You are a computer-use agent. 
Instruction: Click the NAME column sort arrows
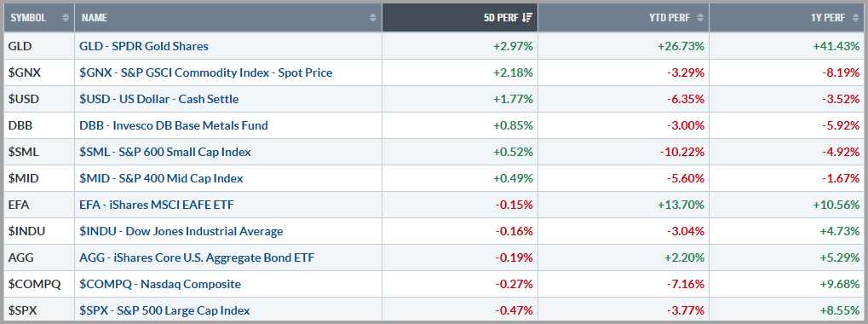(x=372, y=18)
